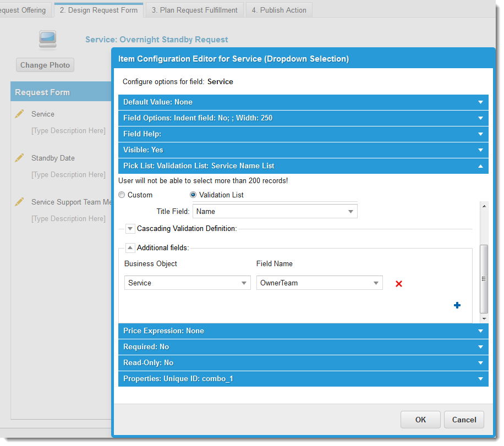504x446 pixels.
Task: Click the Change Photo button
Action: [x=45, y=65]
